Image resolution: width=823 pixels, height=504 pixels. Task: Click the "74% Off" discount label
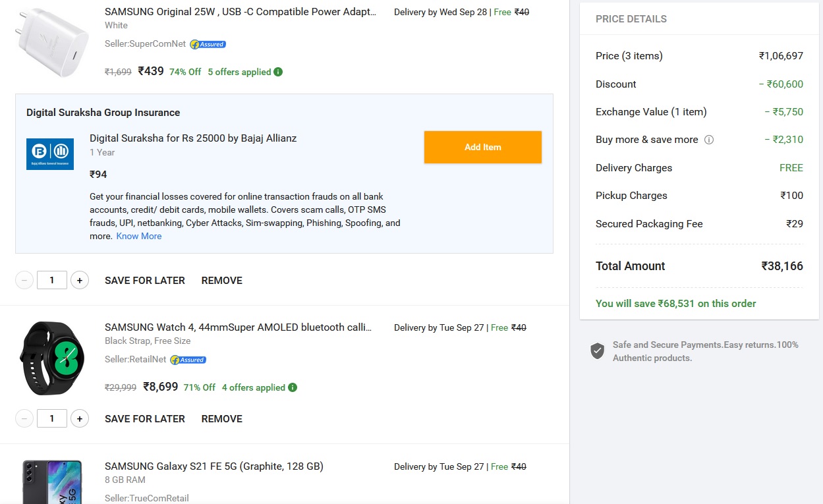click(x=185, y=72)
